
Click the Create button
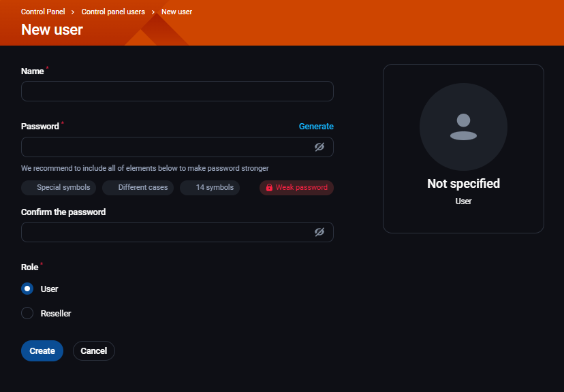(x=42, y=351)
